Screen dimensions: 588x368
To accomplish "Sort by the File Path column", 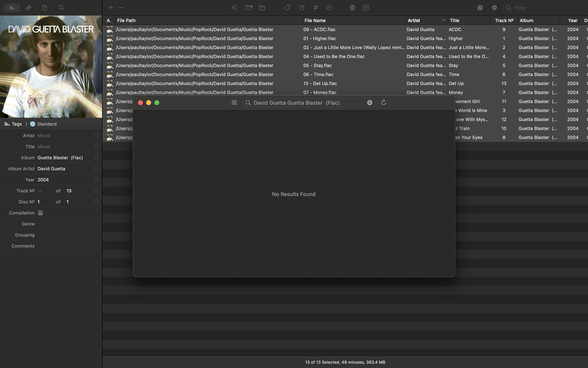I will pos(209,20).
